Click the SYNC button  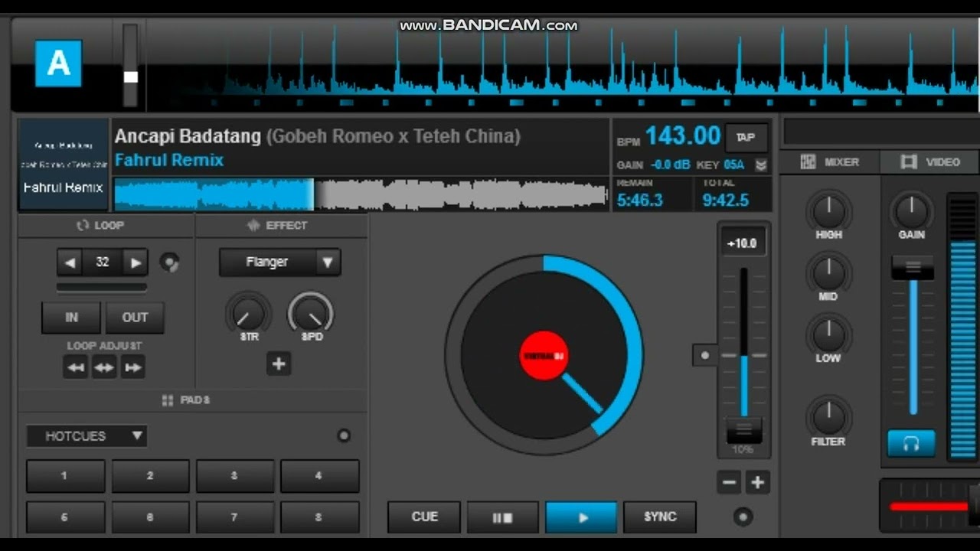(660, 517)
